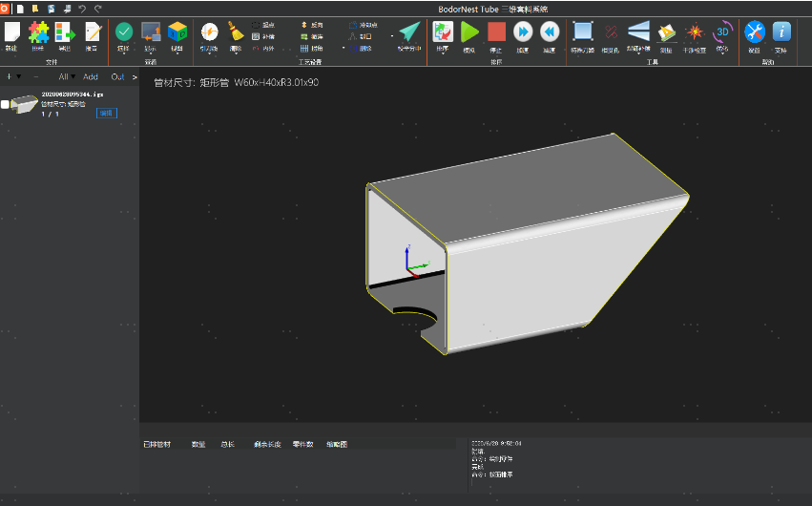Open settings with the wrench icon
This screenshot has width=812, height=506.
click(x=754, y=32)
